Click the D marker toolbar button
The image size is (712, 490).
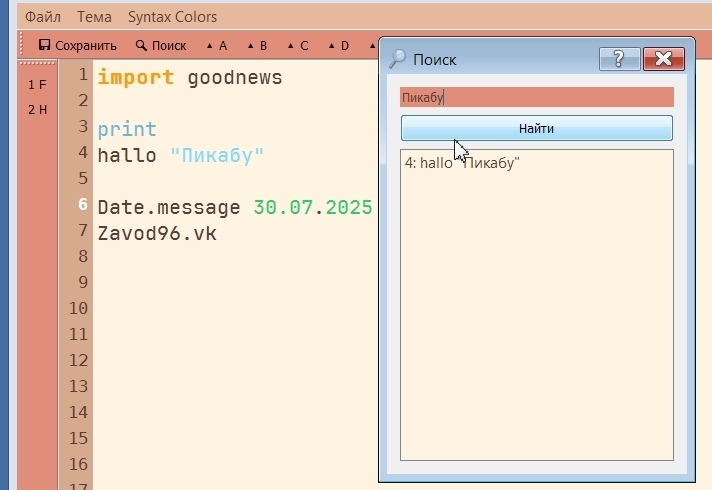tap(338, 45)
